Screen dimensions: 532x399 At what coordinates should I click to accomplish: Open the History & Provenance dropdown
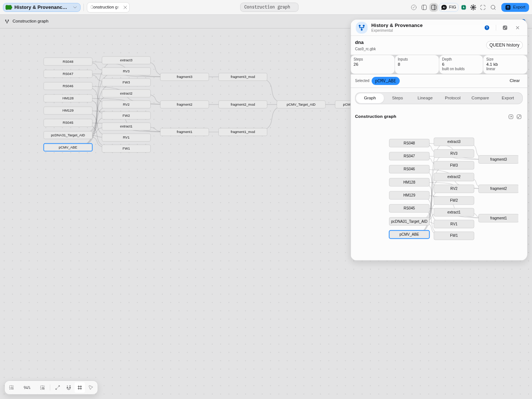(42, 7)
